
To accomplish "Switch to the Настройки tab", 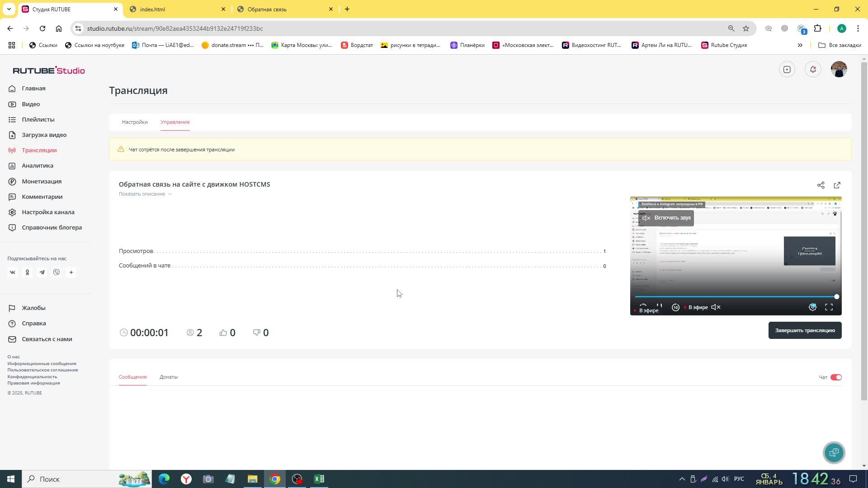I will [x=135, y=122].
